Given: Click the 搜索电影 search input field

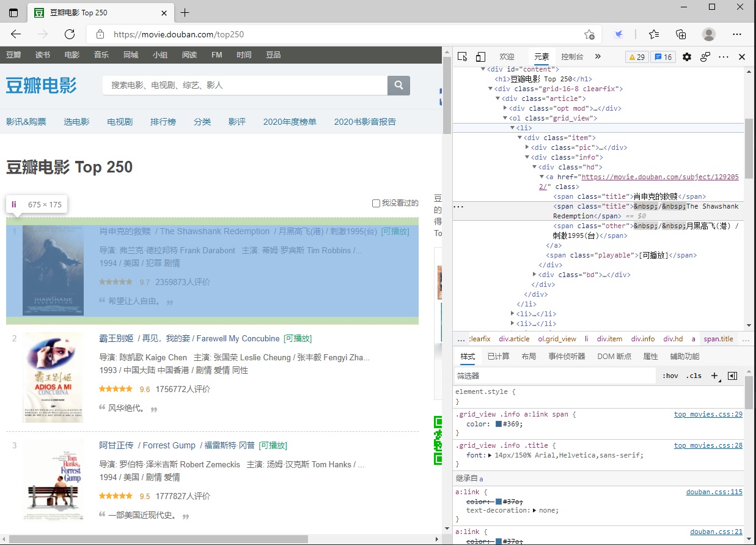Looking at the screenshot, I should click(245, 85).
